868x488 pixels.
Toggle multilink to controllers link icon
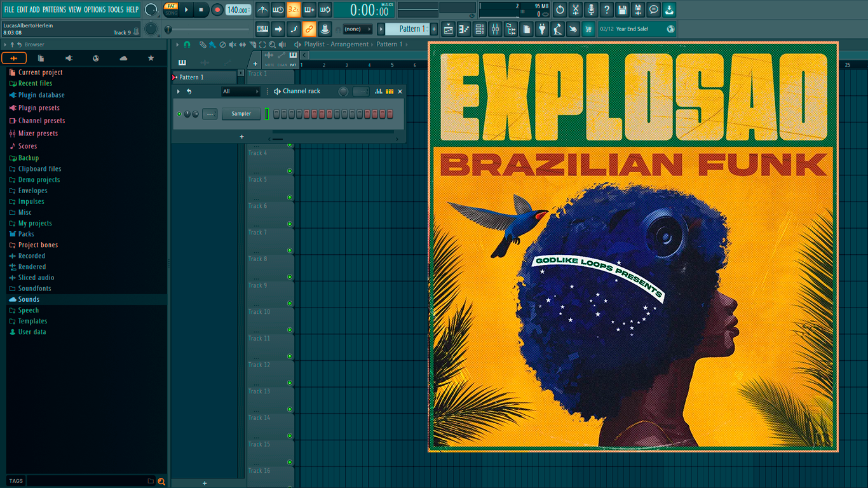309,29
